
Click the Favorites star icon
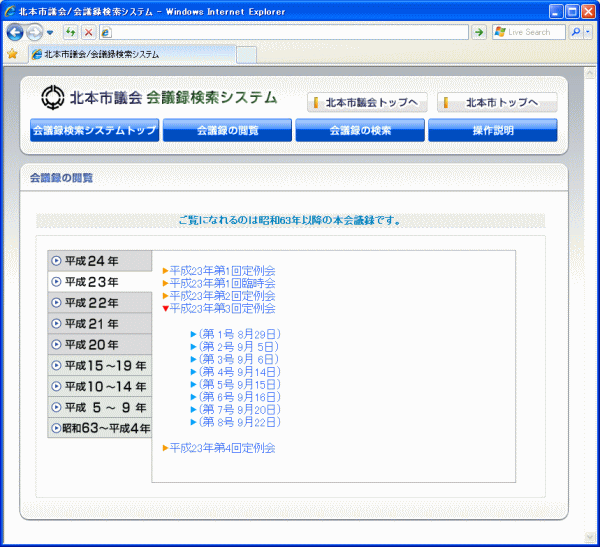12,54
